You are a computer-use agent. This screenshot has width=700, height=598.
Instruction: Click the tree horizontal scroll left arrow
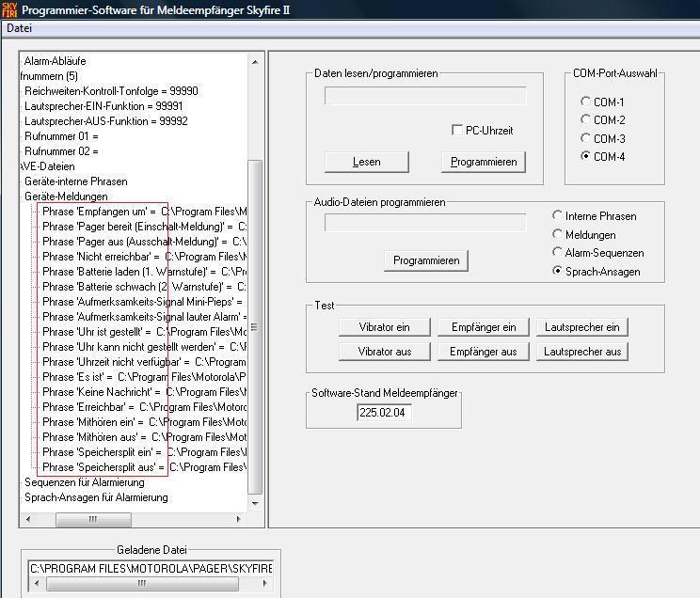[28, 519]
